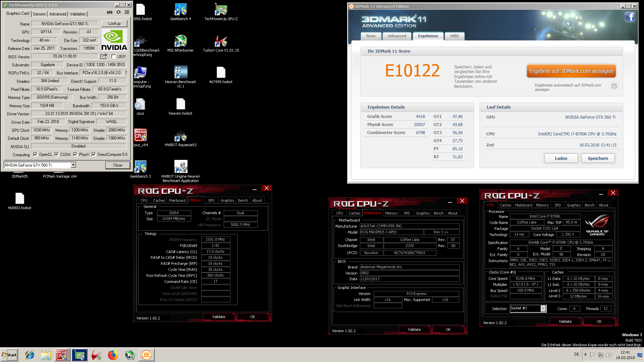Expand hidden tray icons arrow
Screen dimensions: 644x362
[585, 355]
